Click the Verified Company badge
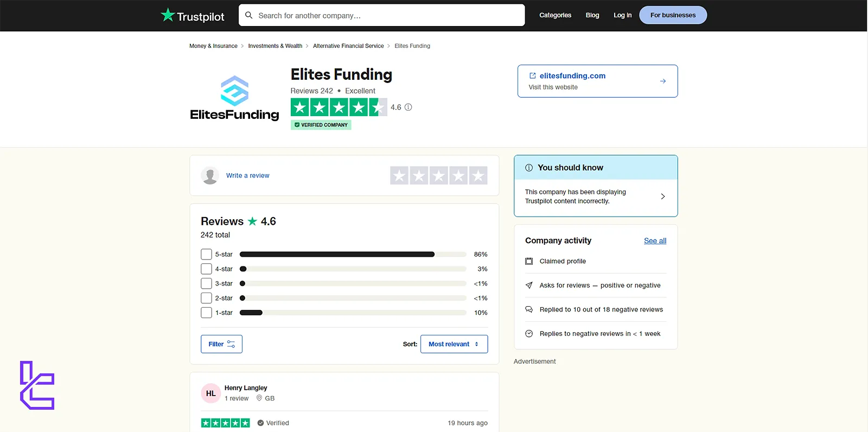This screenshot has width=868, height=432. click(321, 125)
